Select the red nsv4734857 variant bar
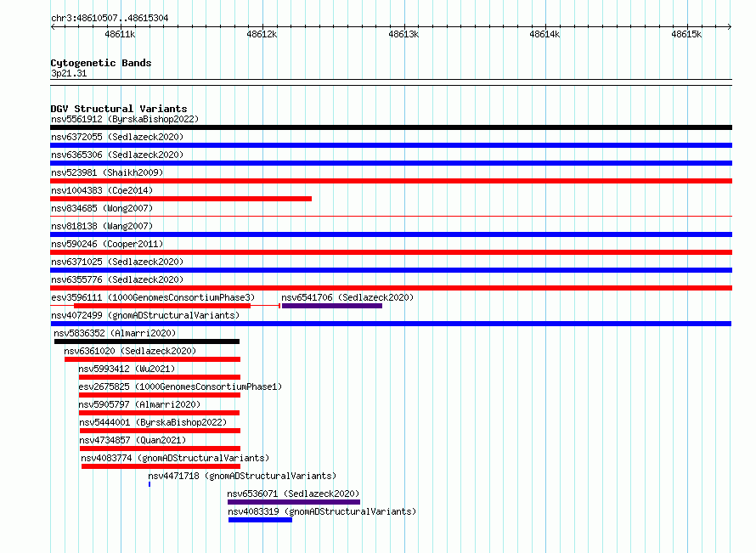This screenshot has height=553, width=756. (x=160, y=449)
